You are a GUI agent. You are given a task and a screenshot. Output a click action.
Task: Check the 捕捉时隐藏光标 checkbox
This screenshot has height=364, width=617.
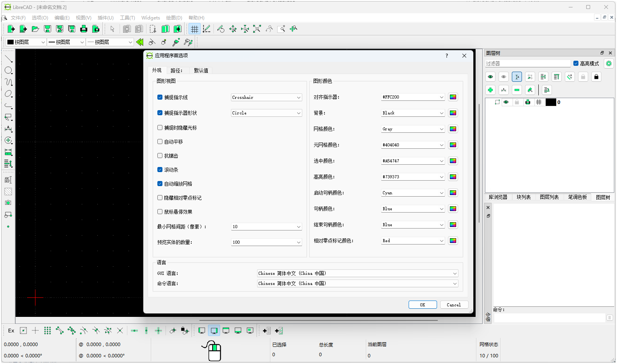160,128
